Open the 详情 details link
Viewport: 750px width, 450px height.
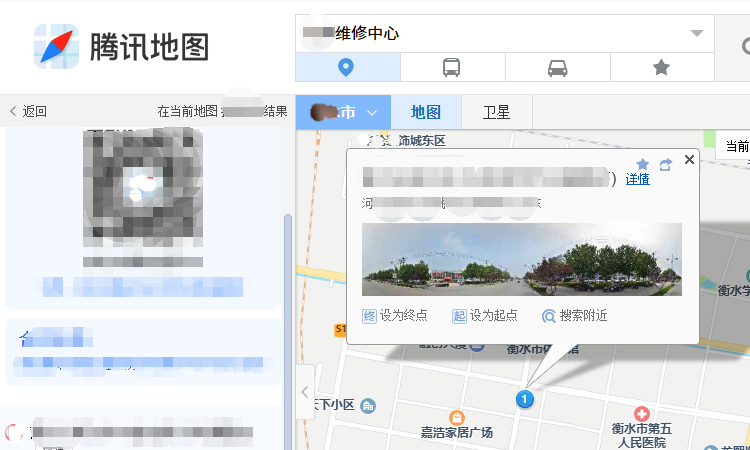click(x=638, y=179)
